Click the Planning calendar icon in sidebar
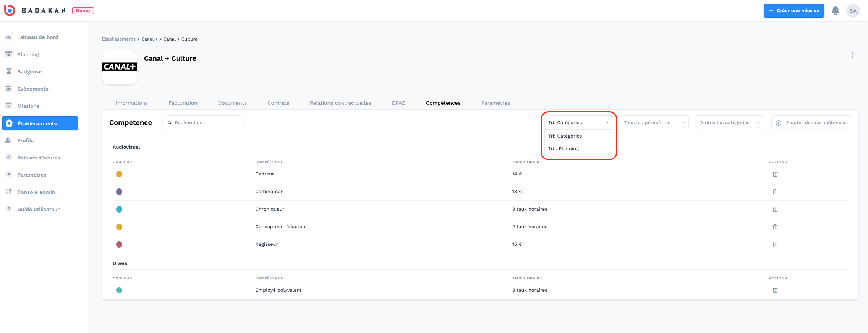The height and width of the screenshot is (333, 868). 9,54
